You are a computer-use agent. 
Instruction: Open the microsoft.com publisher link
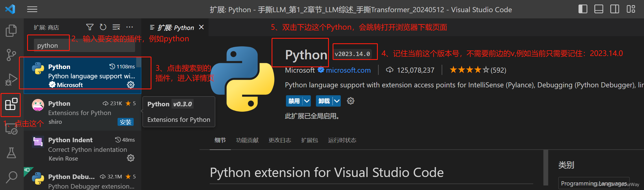348,70
